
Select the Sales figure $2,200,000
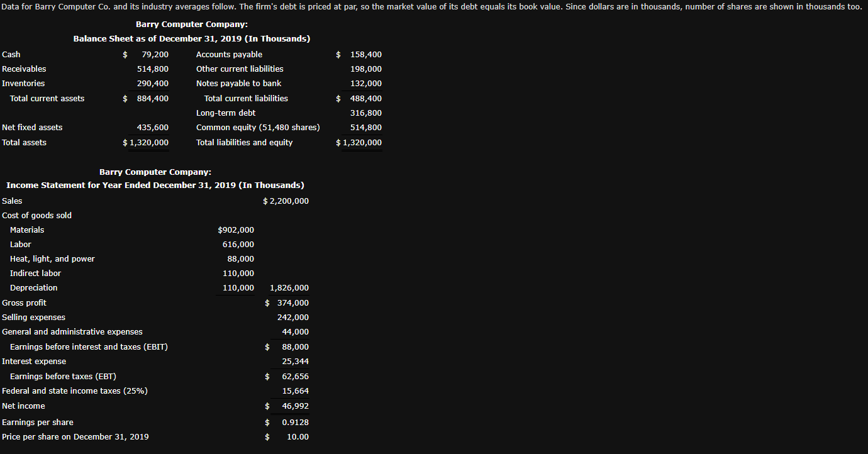coord(286,201)
